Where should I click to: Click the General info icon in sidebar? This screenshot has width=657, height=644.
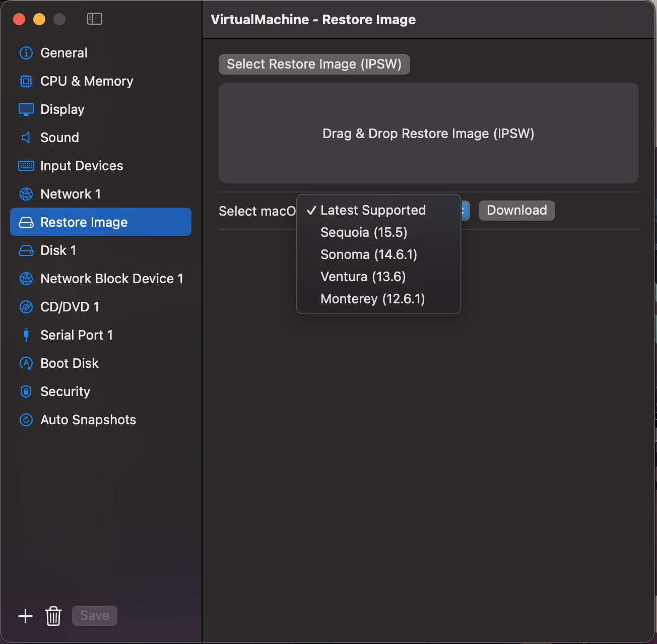pos(26,53)
